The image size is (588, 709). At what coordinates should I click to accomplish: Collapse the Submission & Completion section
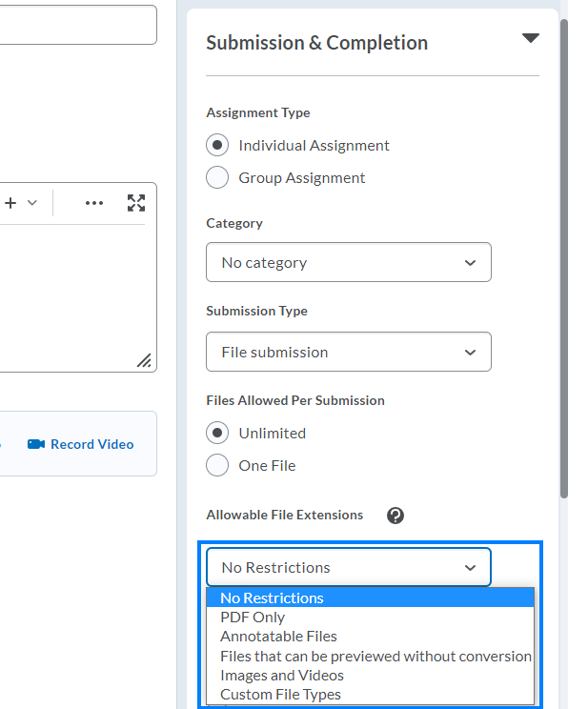(530, 38)
